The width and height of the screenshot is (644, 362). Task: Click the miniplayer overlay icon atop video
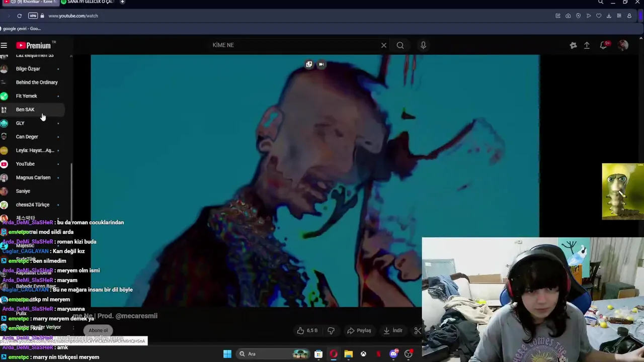(x=309, y=64)
